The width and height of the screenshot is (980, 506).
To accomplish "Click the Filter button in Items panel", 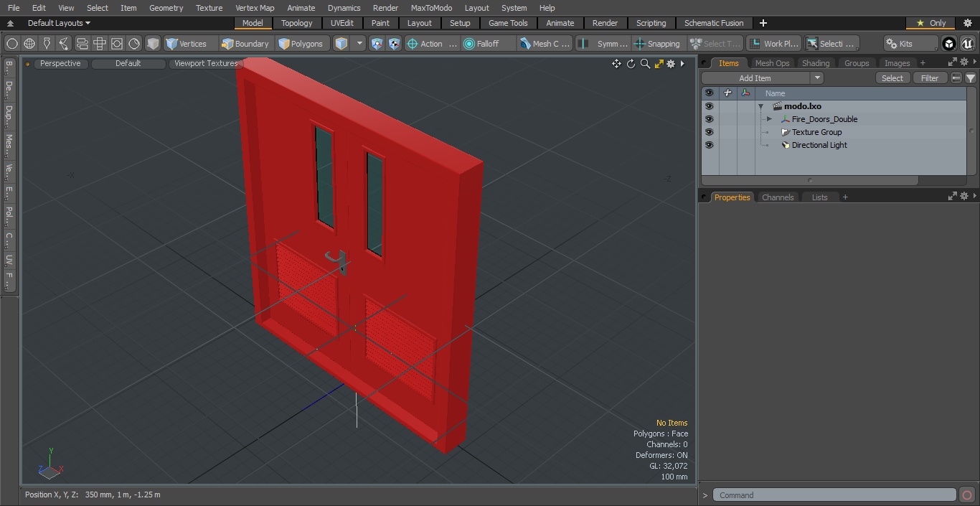I will [x=930, y=78].
